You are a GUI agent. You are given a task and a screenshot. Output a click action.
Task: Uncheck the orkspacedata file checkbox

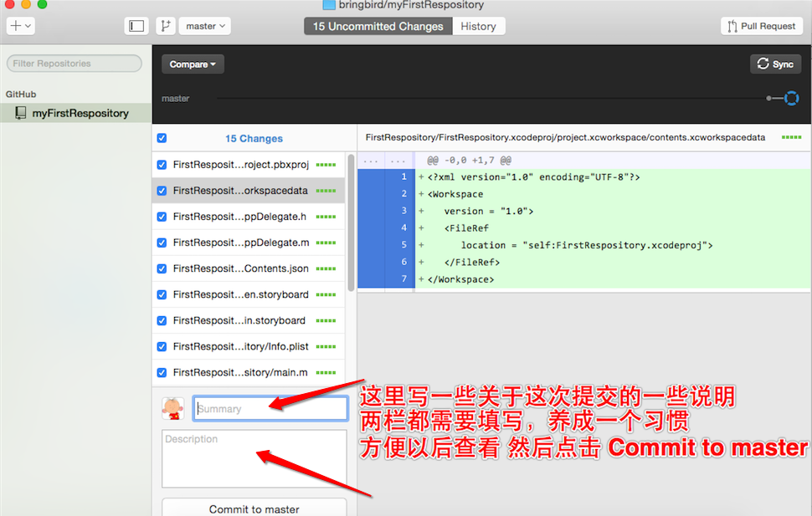(162, 191)
